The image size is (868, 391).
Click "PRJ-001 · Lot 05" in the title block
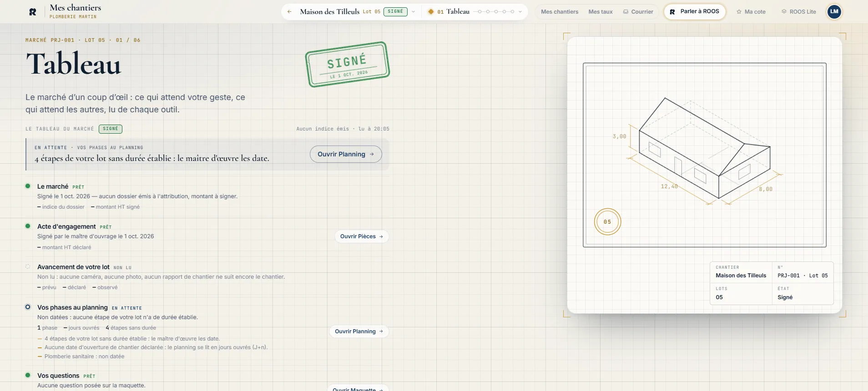click(x=803, y=276)
